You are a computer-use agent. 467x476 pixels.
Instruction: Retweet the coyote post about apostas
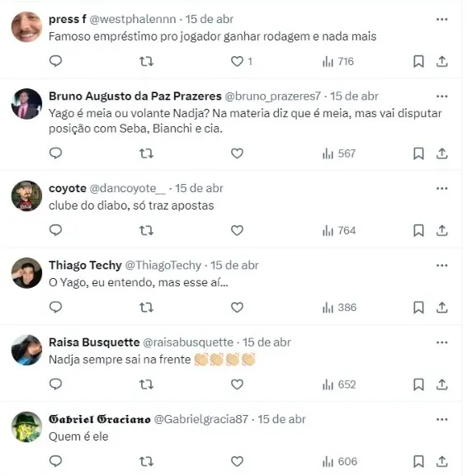(146, 231)
